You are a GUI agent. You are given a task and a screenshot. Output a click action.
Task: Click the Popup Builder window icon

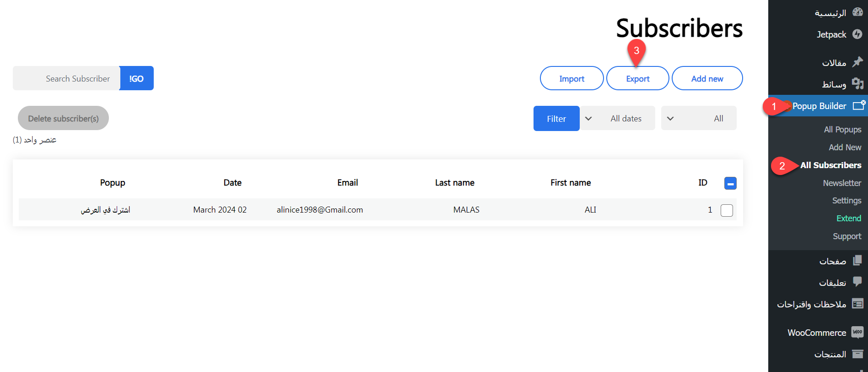click(x=859, y=105)
